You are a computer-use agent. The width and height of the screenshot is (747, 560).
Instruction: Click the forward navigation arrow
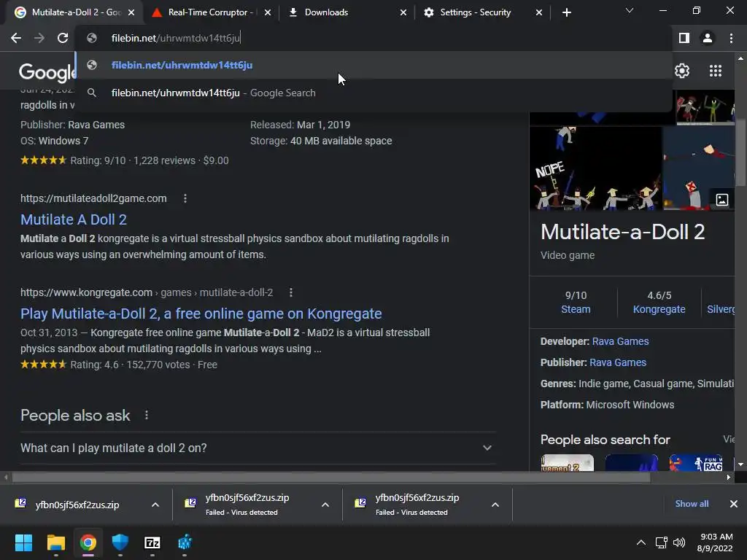tap(39, 38)
